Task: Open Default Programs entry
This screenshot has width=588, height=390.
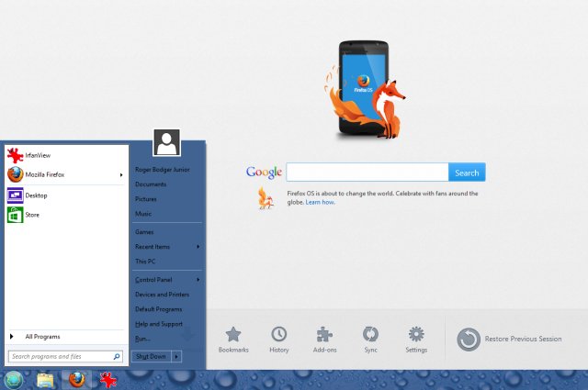Action: click(x=159, y=309)
